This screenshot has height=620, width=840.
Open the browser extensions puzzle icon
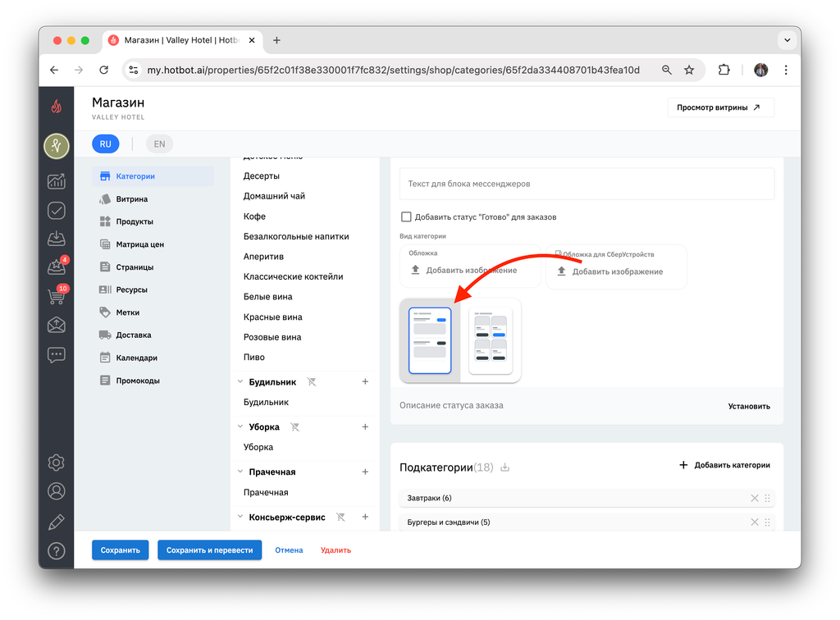(724, 71)
